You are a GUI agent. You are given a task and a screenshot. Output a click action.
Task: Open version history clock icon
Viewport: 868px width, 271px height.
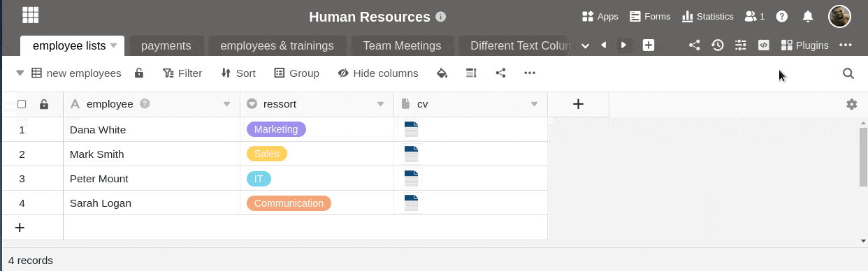point(718,45)
